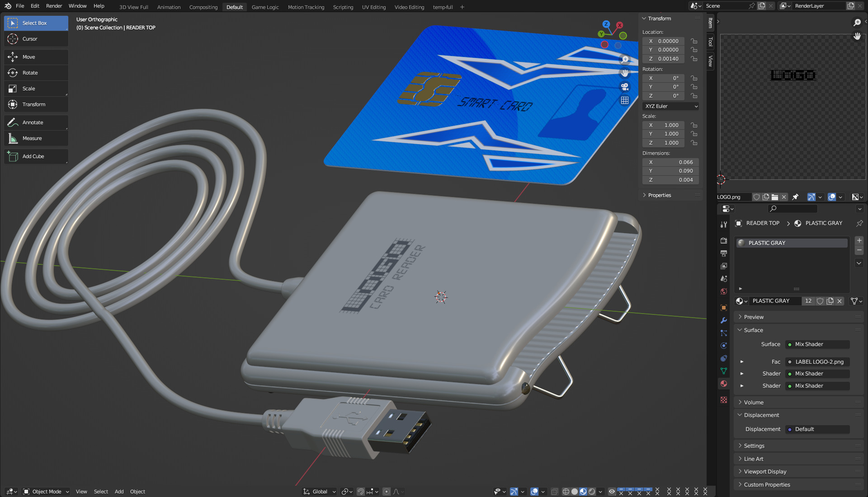Add a new material slot with plus button

tap(859, 240)
